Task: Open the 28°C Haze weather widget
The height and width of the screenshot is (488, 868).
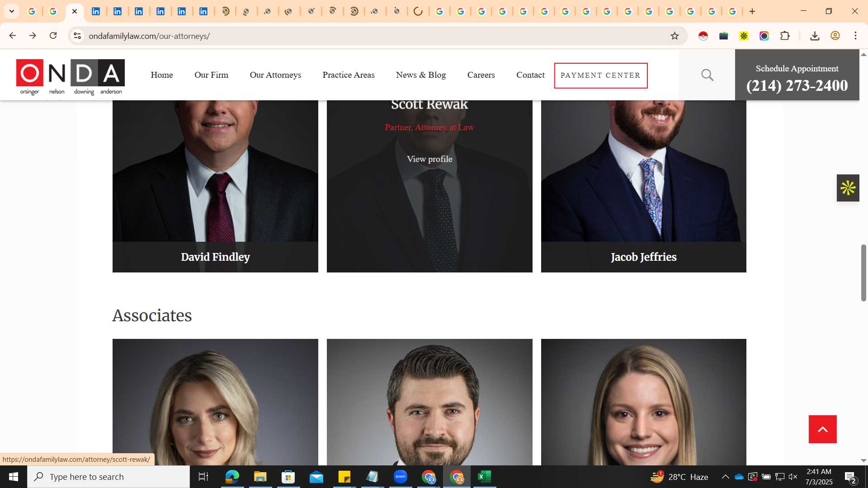Action: (679, 477)
